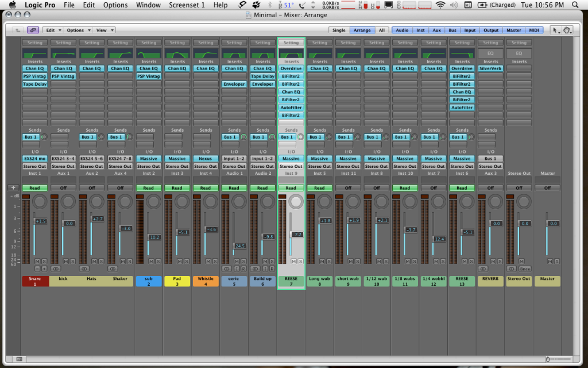Click the plus button beside Snare's Read
The height and width of the screenshot is (368, 588).
tap(13, 188)
